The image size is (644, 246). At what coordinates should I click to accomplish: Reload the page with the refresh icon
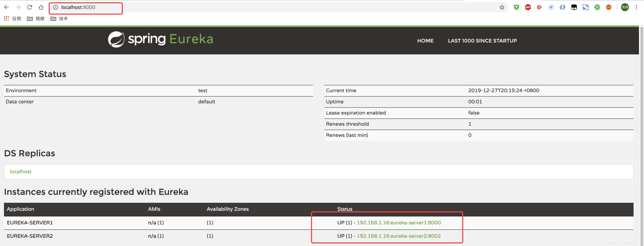(x=30, y=7)
